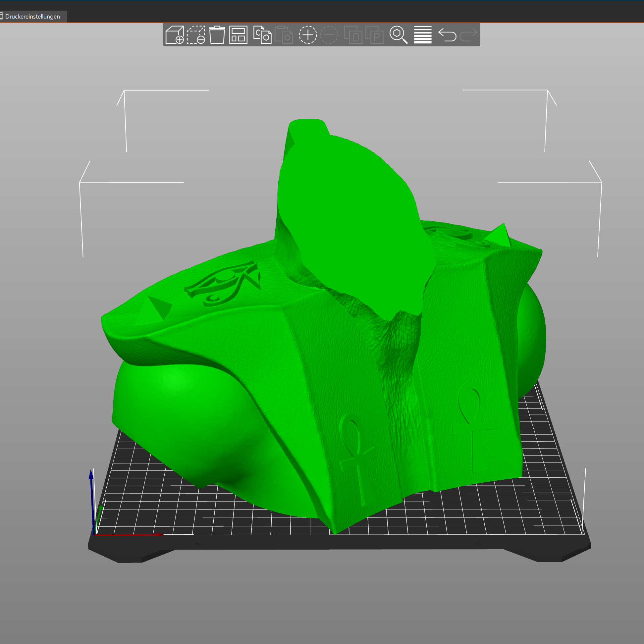Viewport: 644px width, 644px height.
Task: Click the Add object icon
Action: [175, 35]
